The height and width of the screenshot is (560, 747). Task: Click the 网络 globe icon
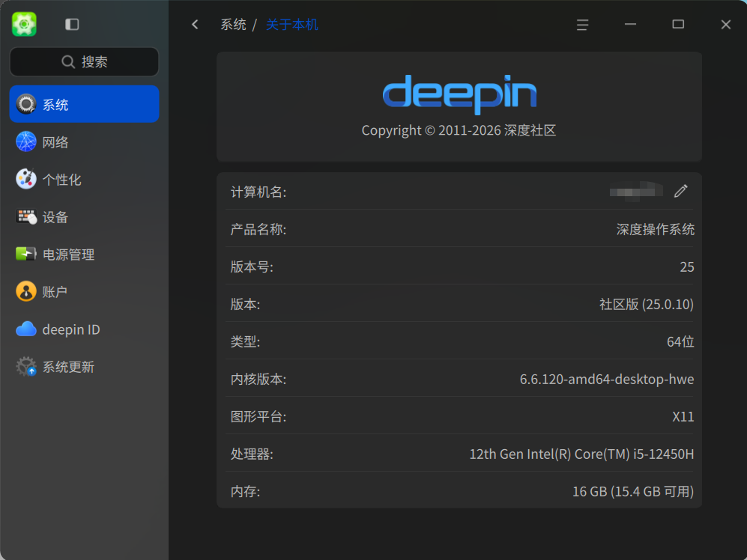[x=25, y=141]
